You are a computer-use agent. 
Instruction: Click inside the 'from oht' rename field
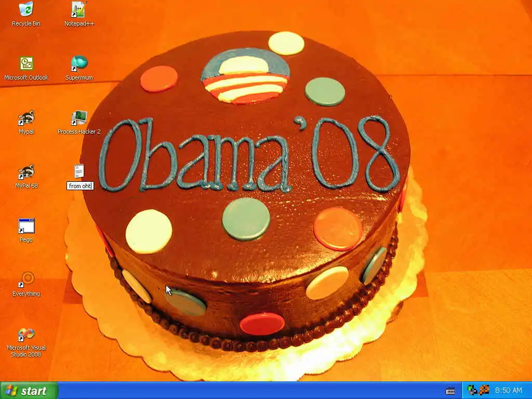80,186
